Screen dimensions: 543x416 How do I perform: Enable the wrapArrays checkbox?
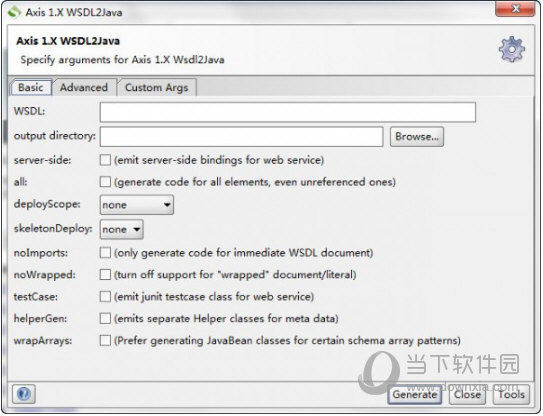pyautogui.click(x=105, y=340)
